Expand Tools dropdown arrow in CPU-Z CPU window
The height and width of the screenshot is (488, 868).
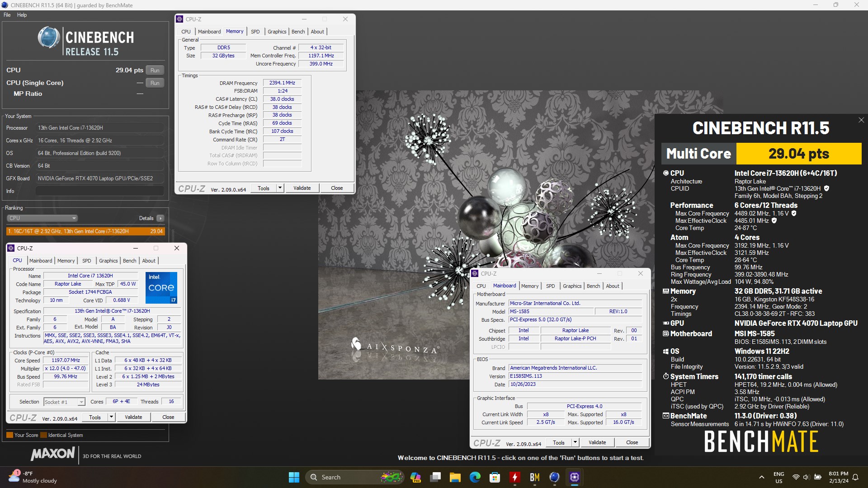pos(111,417)
